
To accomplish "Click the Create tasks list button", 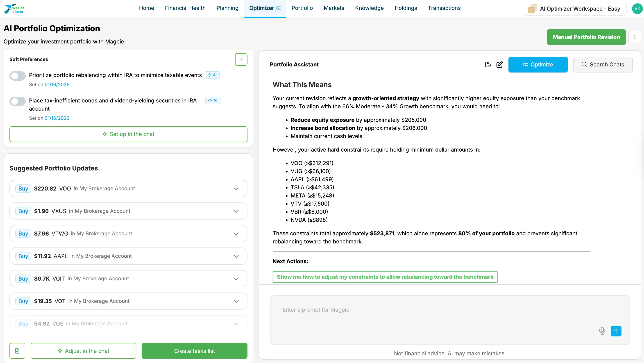I will [194, 351].
